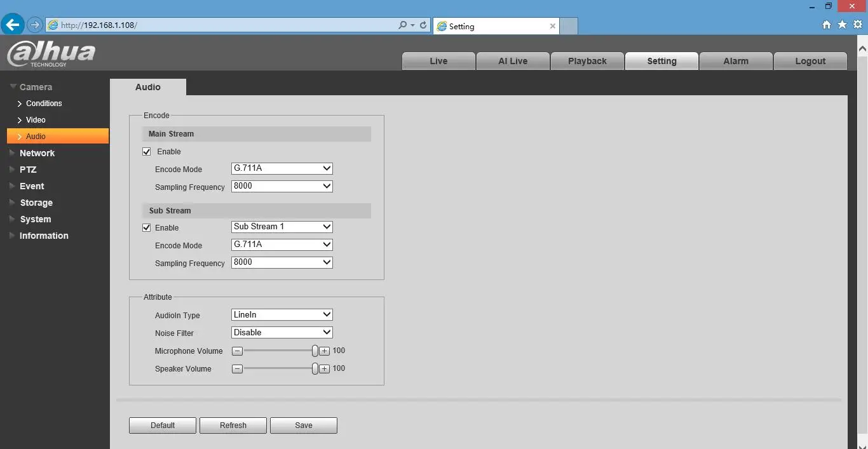
Task: Expand the Information menu section
Action: point(44,236)
